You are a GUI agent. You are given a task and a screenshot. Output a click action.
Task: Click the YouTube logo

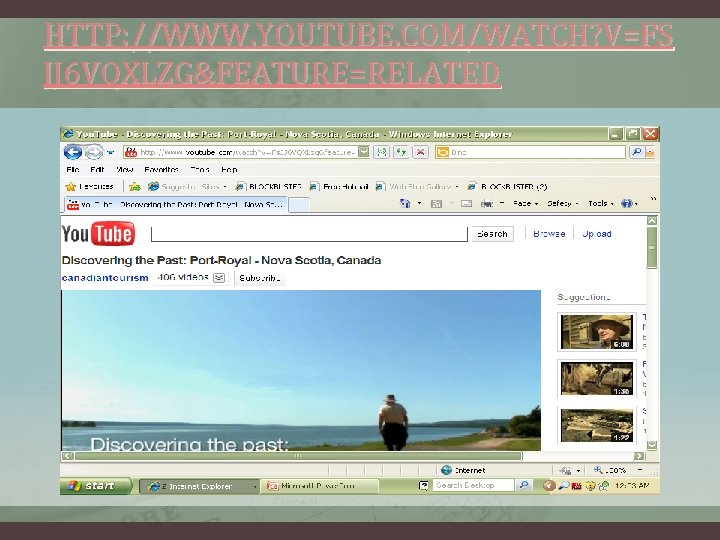[98, 234]
